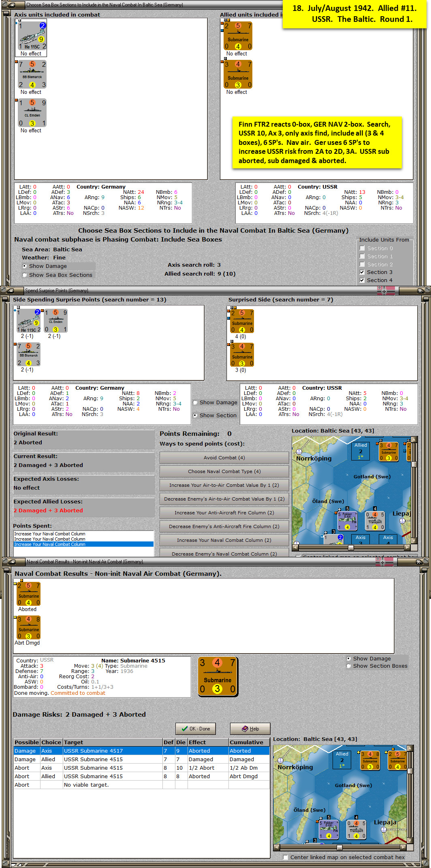431x868 pixels.
Task: Select Allied Submarine counter with 3-4-7 values
Action: click(x=238, y=74)
